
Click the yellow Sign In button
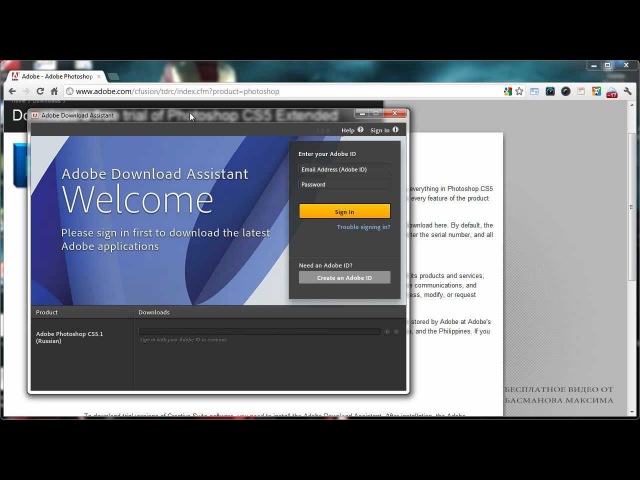coord(344,211)
